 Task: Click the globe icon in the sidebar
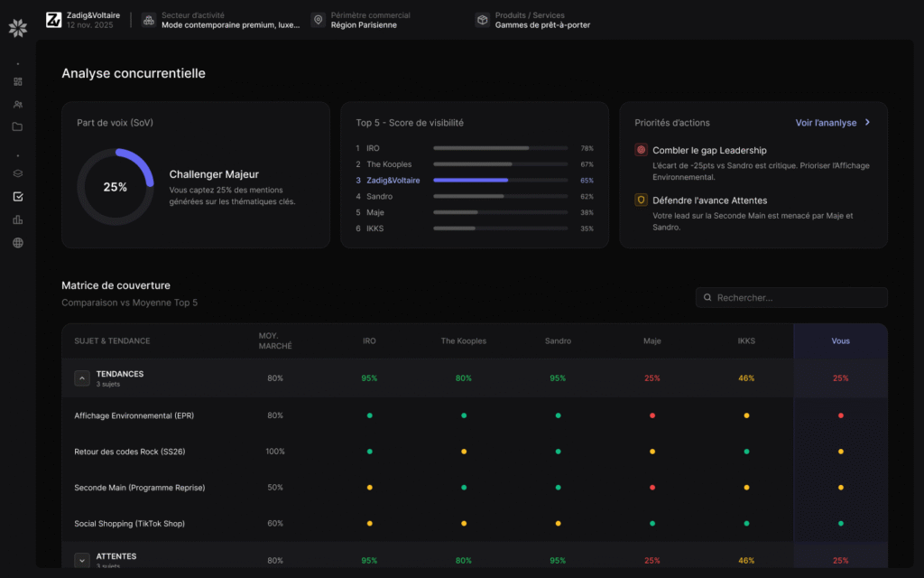[x=18, y=243]
